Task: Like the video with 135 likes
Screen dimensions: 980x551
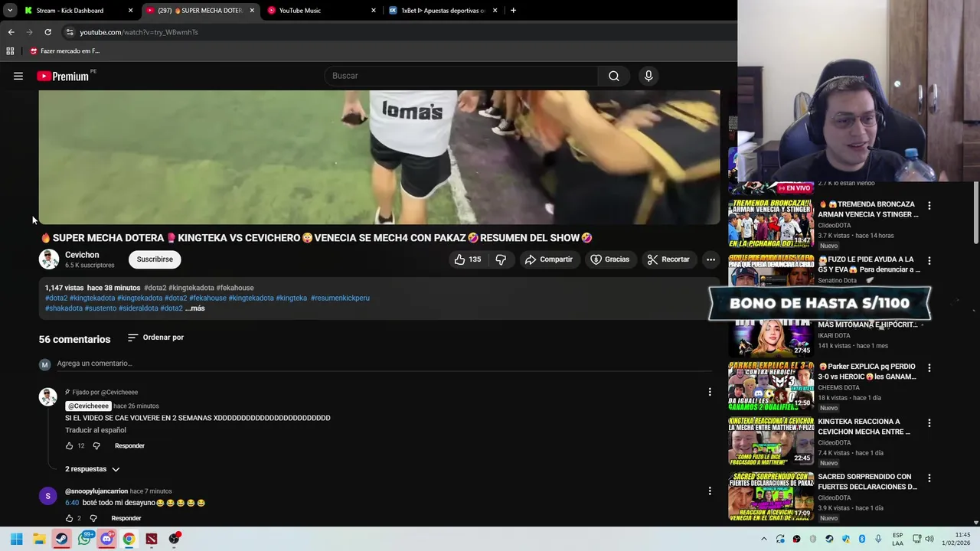Action: [467, 259]
